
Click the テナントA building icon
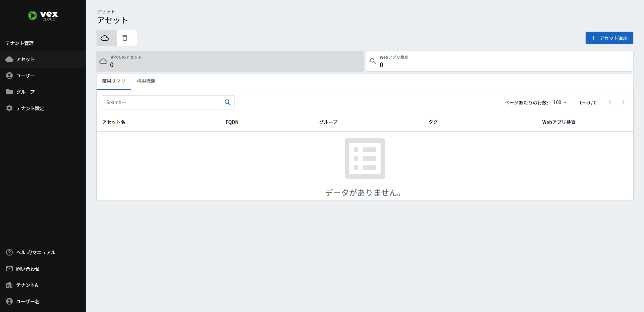(9, 285)
